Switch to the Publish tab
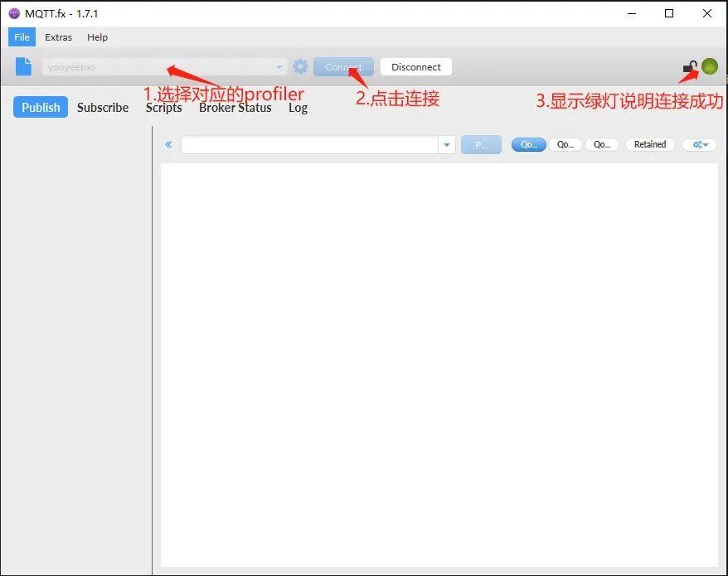 (x=41, y=107)
